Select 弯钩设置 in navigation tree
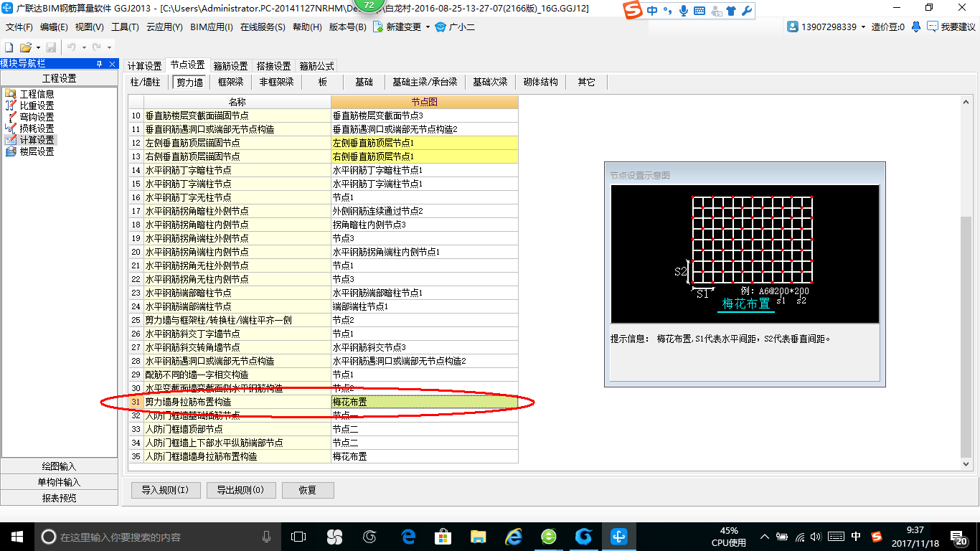The height and width of the screenshot is (551, 980). point(37,117)
